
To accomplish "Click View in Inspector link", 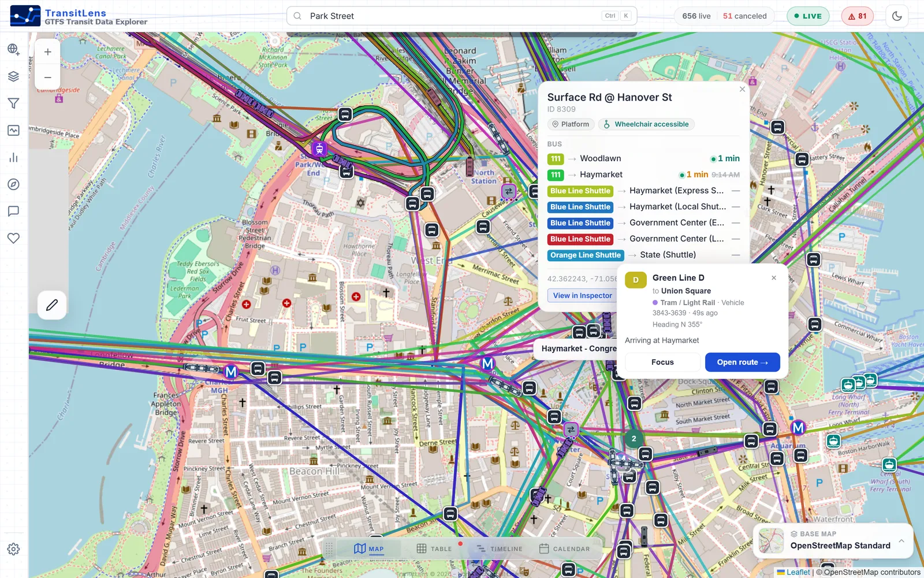I will [x=582, y=295].
